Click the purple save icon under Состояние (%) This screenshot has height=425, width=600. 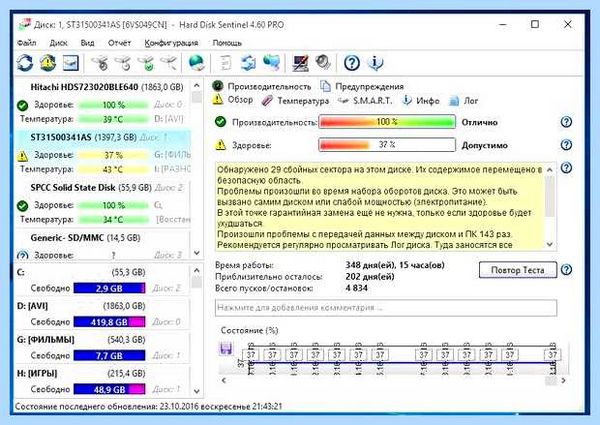[226, 348]
